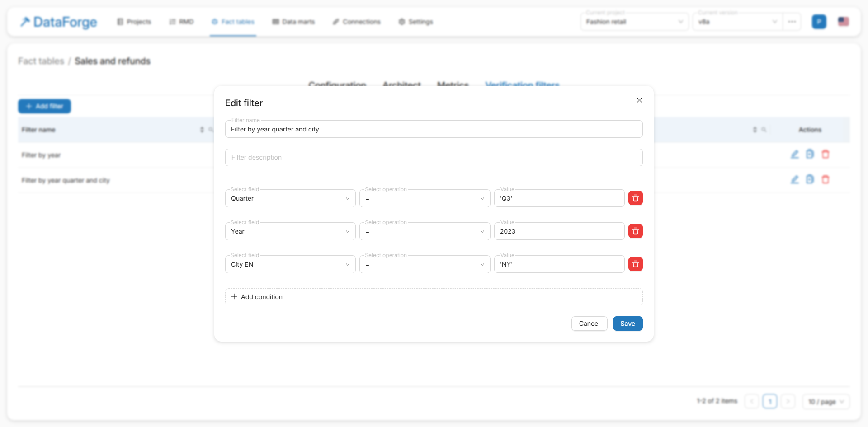This screenshot has height=427, width=868.
Task: Cancel editing the filter
Action: tap(589, 324)
